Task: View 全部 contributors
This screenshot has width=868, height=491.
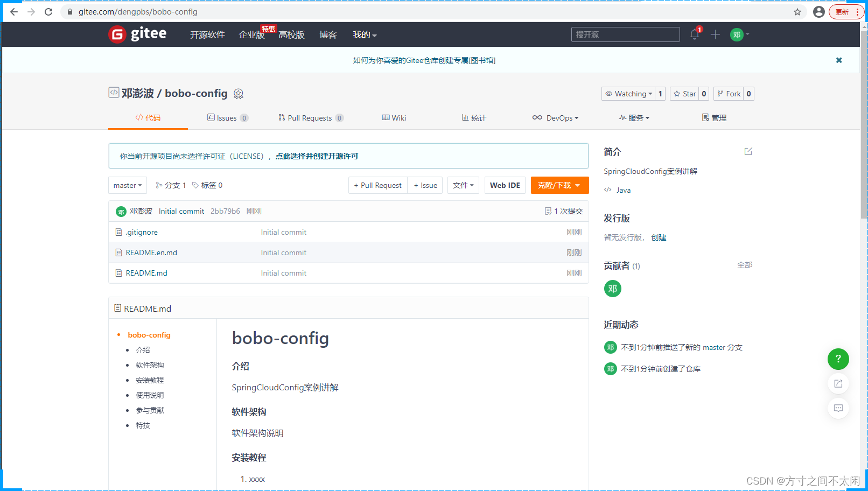Action: click(x=745, y=265)
